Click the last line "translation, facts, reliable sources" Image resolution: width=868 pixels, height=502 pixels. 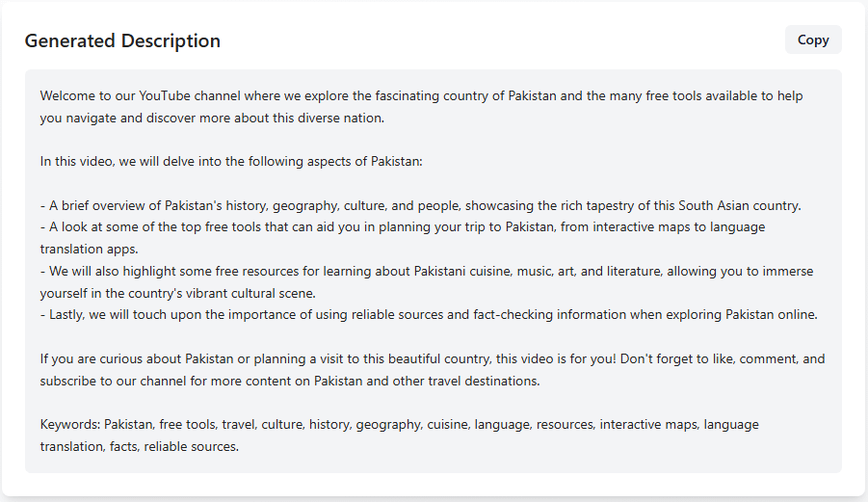click(x=139, y=446)
